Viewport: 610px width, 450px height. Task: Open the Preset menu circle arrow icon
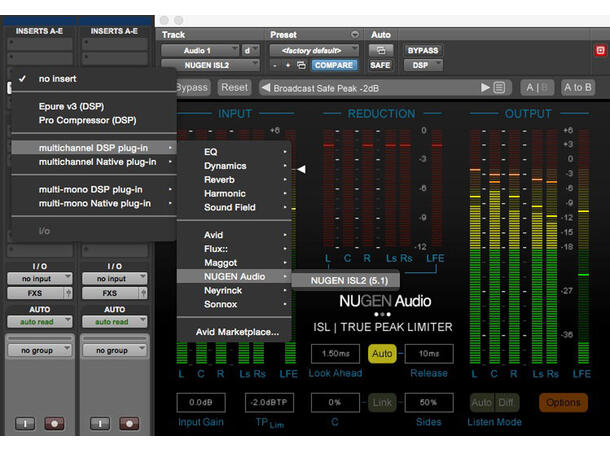point(355,35)
